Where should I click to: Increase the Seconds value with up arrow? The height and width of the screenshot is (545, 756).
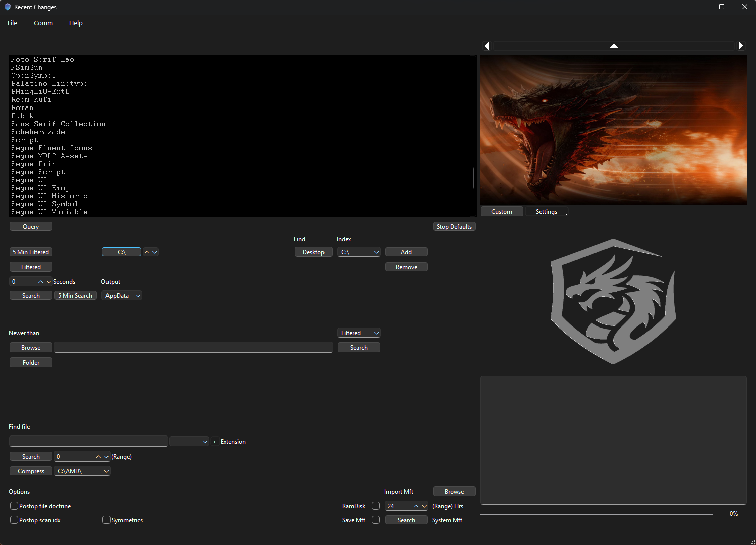[x=41, y=282]
